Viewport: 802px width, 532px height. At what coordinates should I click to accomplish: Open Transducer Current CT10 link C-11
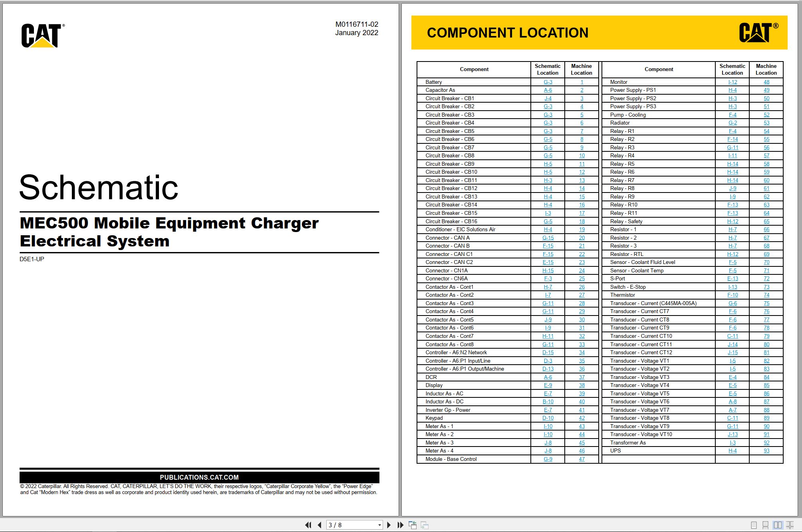(733, 336)
